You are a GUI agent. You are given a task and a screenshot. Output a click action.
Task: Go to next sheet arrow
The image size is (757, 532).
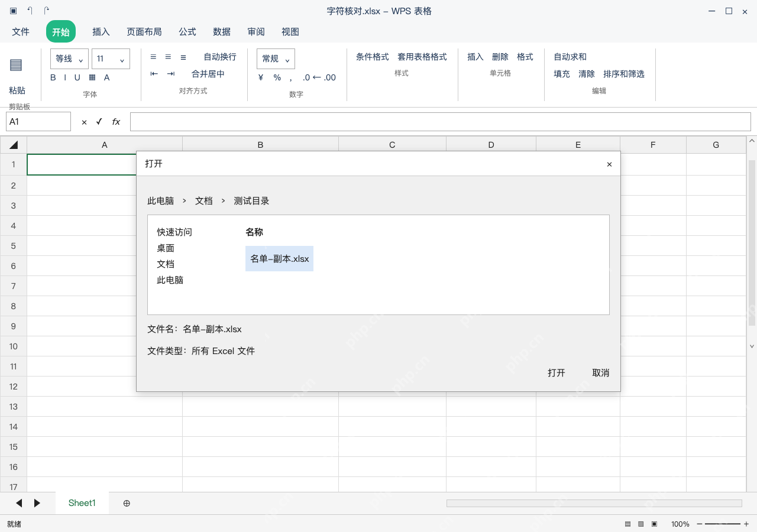[37, 503]
